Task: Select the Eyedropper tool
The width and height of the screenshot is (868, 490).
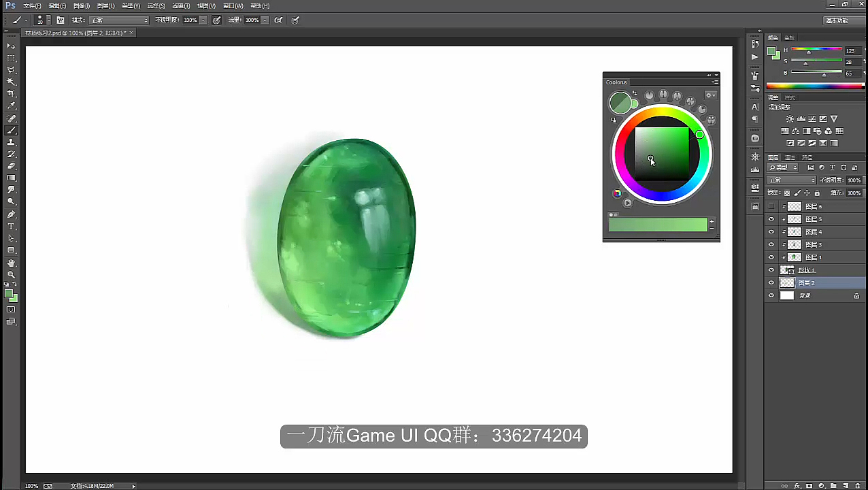Action: 11,106
